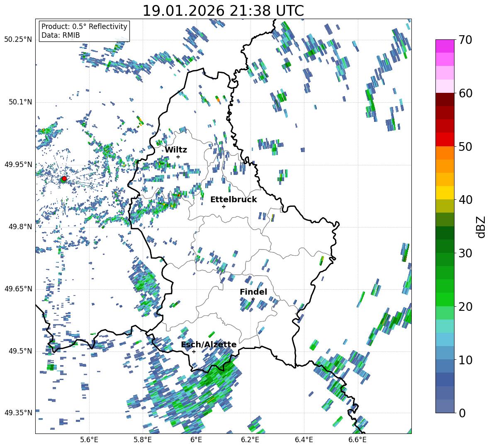Click the 49.95°N latitude label
491x448 pixels.
(x=18, y=164)
